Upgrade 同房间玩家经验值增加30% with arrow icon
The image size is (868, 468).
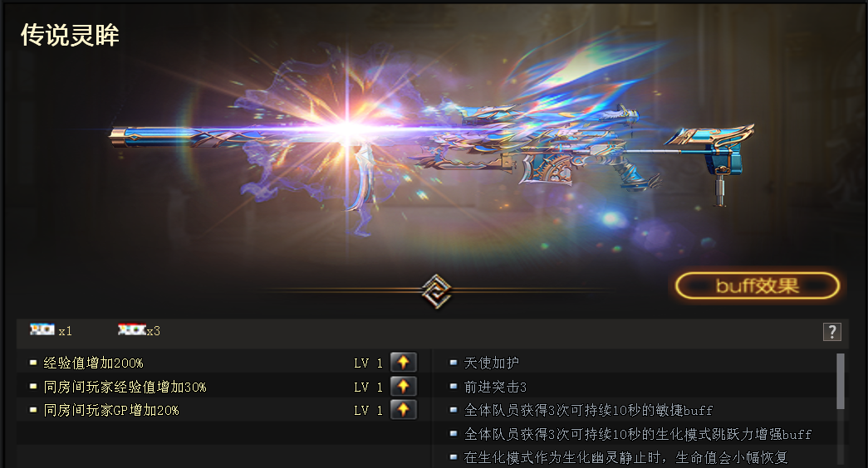pyautogui.click(x=404, y=386)
